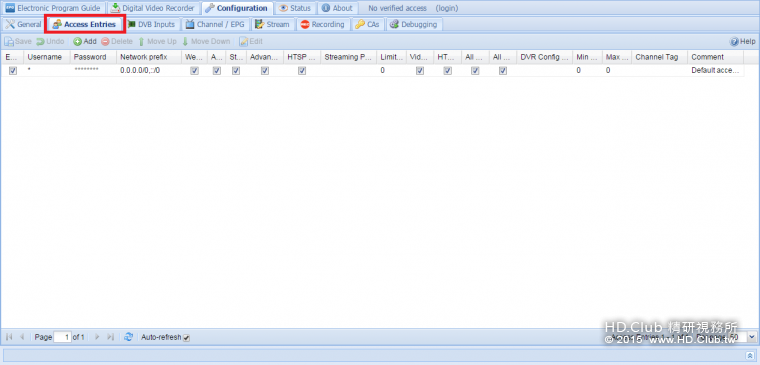Click the Undo toolbar button

click(50, 42)
